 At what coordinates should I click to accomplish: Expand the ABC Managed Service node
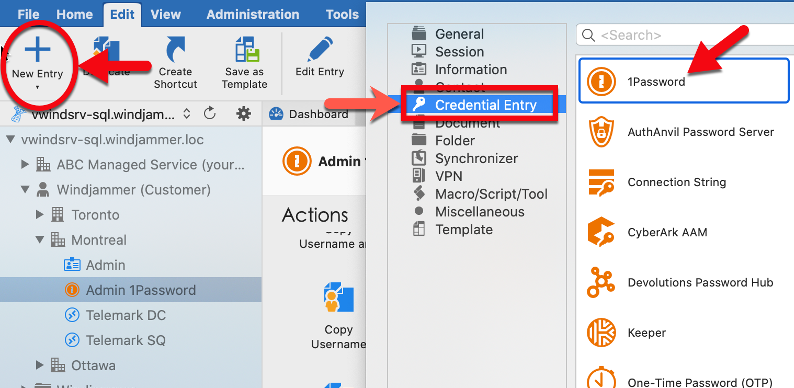(x=25, y=165)
